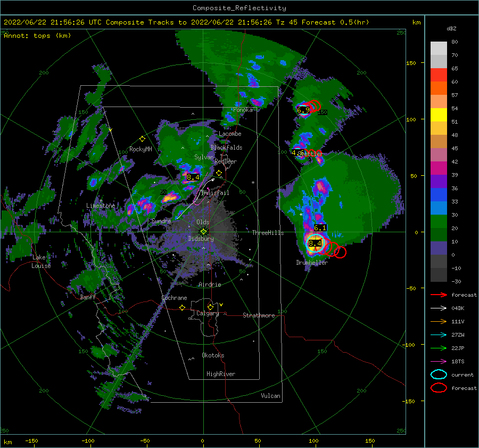This screenshot has height=448, width=479.
Task: Click the Lake Louise label
Action: (42, 262)
